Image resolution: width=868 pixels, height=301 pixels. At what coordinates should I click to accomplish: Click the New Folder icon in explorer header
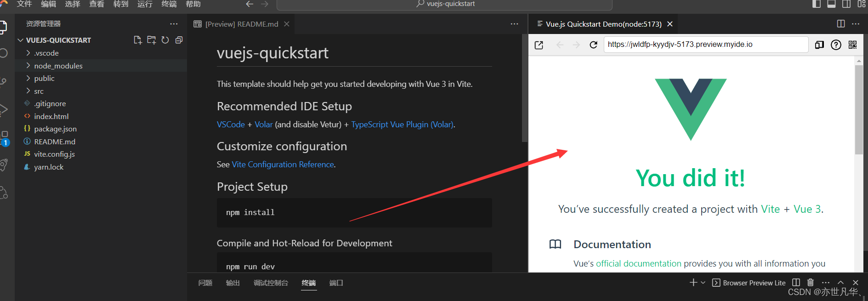tap(151, 40)
